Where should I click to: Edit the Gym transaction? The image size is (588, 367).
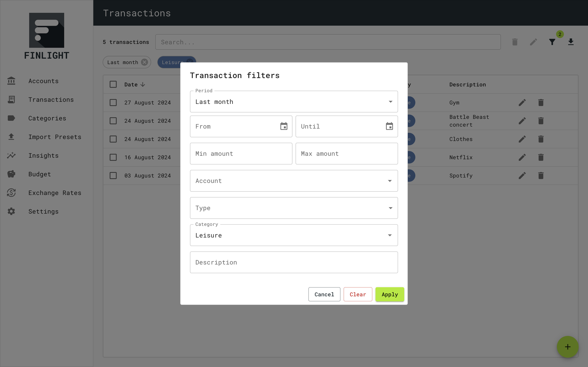(522, 103)
